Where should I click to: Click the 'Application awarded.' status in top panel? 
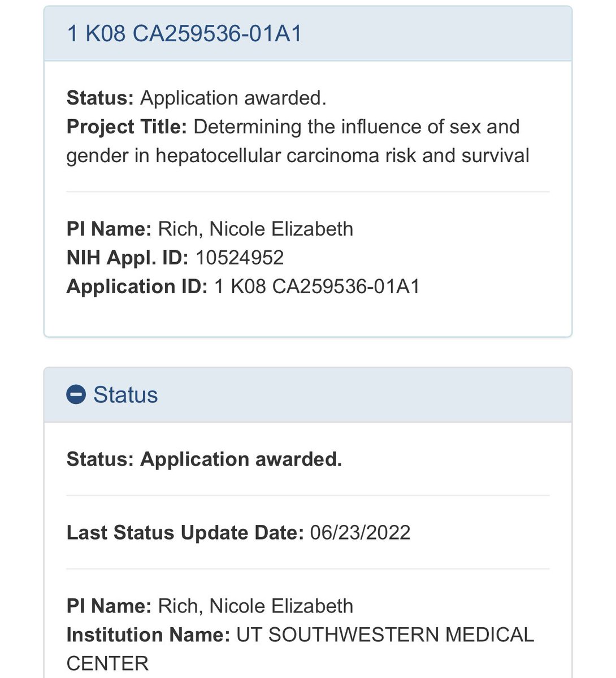(x=233, y=98)
